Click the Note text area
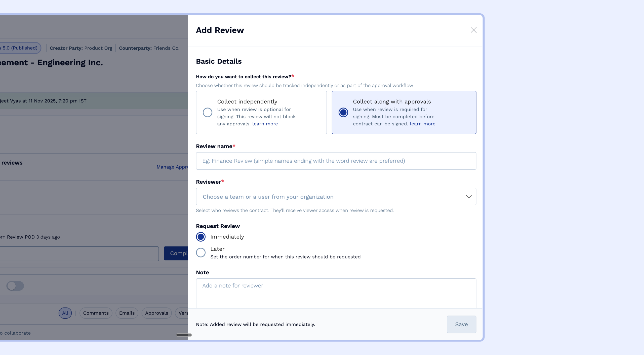Screen dimensions: 644x355 pos(336,293)
